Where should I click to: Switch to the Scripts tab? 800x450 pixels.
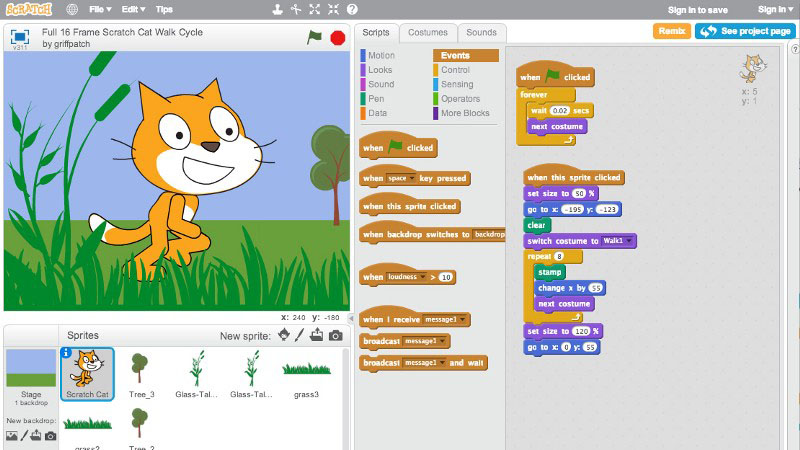[376, 33]
